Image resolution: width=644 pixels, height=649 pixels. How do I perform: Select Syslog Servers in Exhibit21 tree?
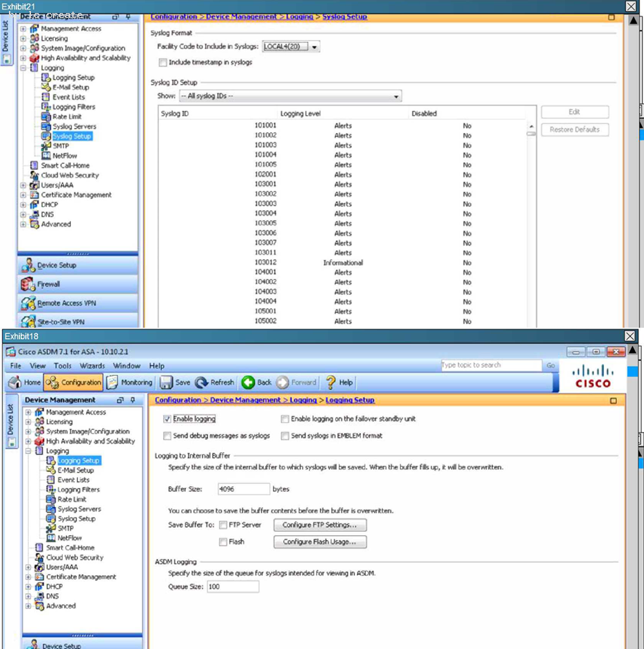tap(74, 126)
